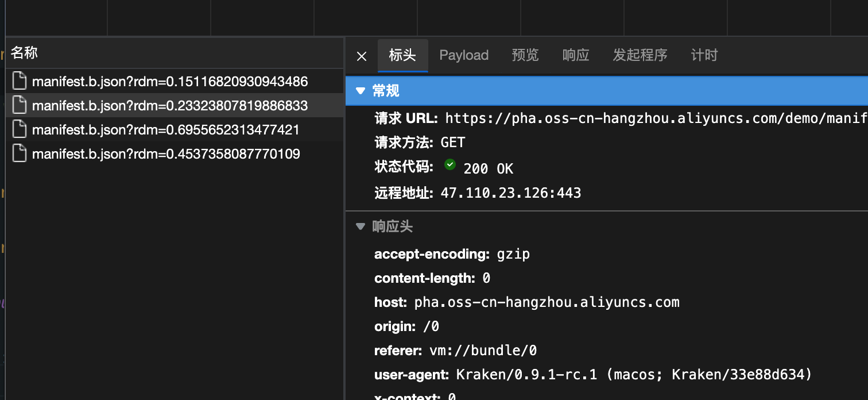Image resolution: width=868 pixels, height=400 pixels.
Task: Close the request details panel
Action: [x=361, y=55]
